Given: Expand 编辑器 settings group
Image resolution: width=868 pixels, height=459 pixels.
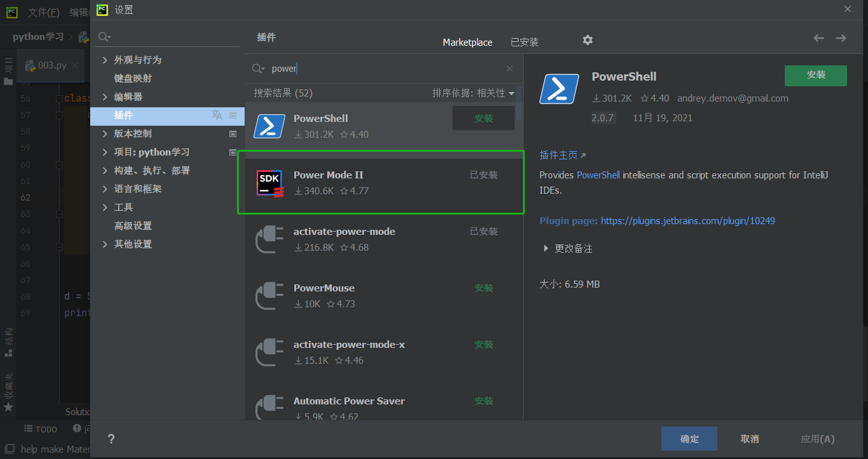Looking at the screenshot, I should 105,97.
